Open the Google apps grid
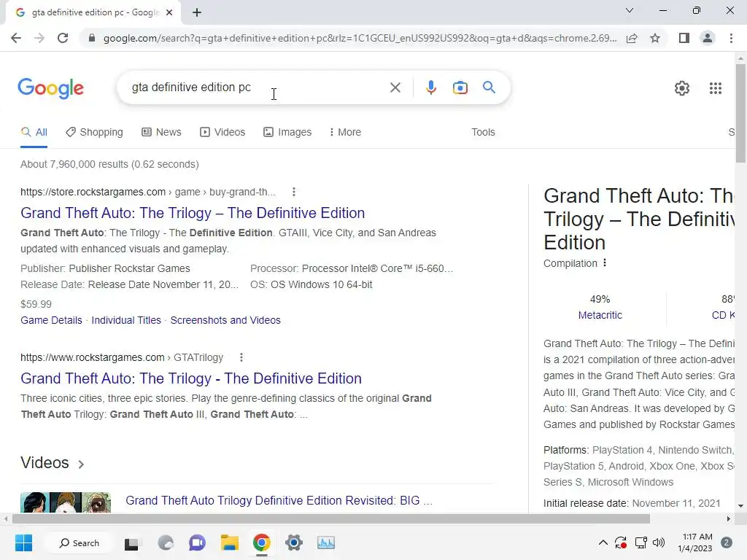The height and width of the screenshot is (560, 747). [715, 88]
